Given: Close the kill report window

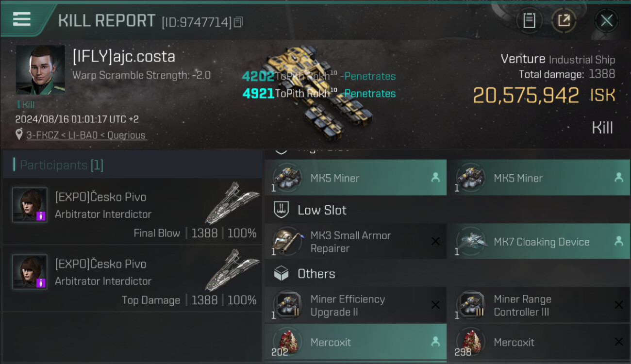Looking at the screenshot, I should (606, 21).
